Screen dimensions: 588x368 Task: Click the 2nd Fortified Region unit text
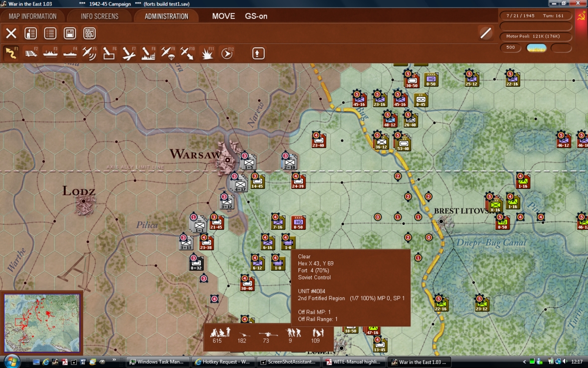321,298
